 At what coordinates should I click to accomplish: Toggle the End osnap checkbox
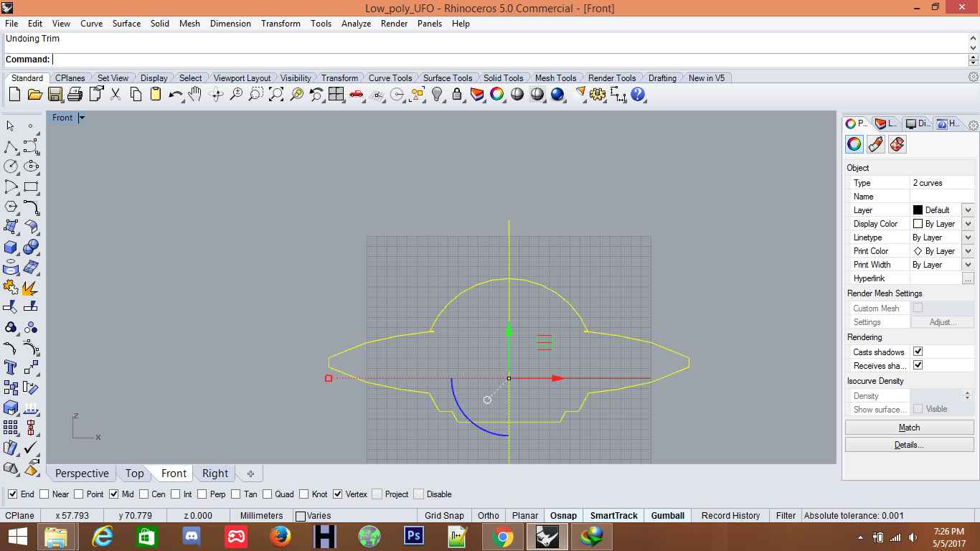point(13,494)
